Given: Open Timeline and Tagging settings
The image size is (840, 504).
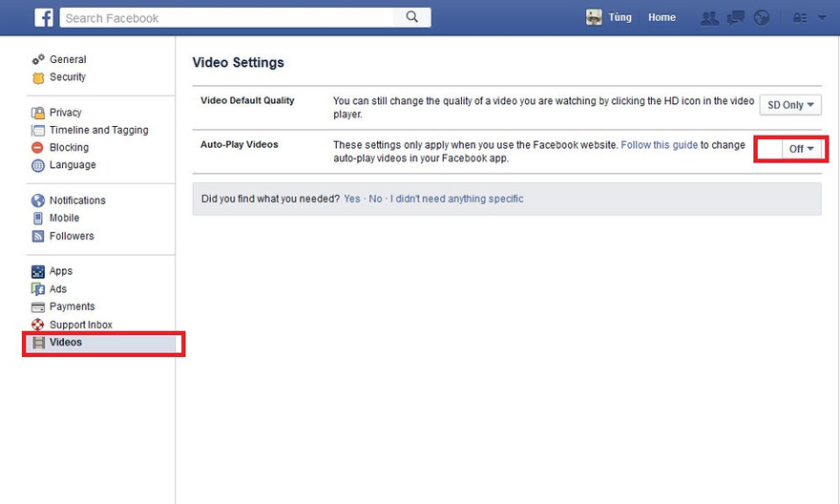Looking at the screenshot, I should (99, 130).
